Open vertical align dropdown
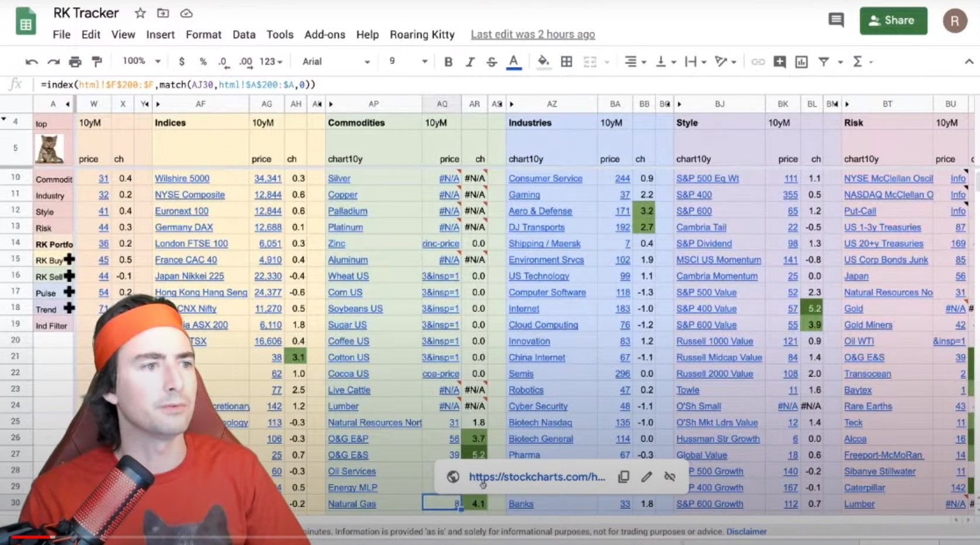980x545 pixels. pyautogui.click(x=666, y=62)
